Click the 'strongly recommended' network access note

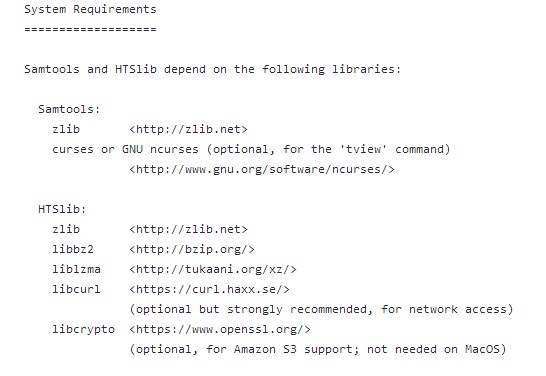[321, 310]
